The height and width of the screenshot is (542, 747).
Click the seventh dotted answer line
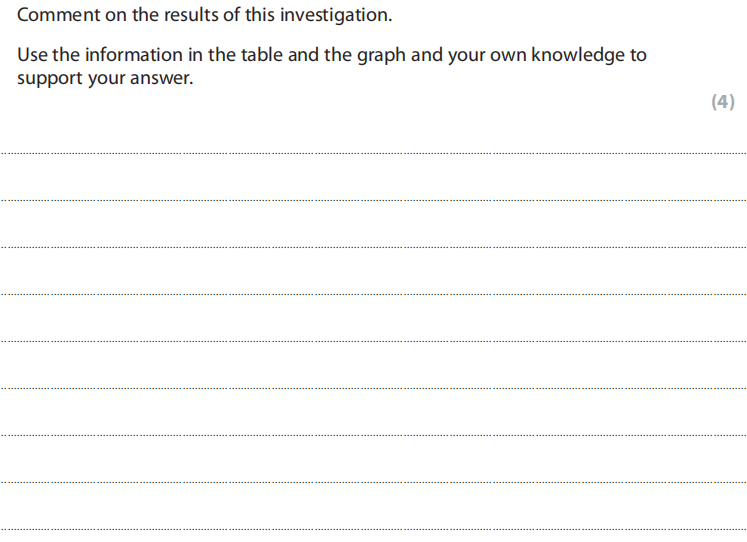[x=373, y=435]
